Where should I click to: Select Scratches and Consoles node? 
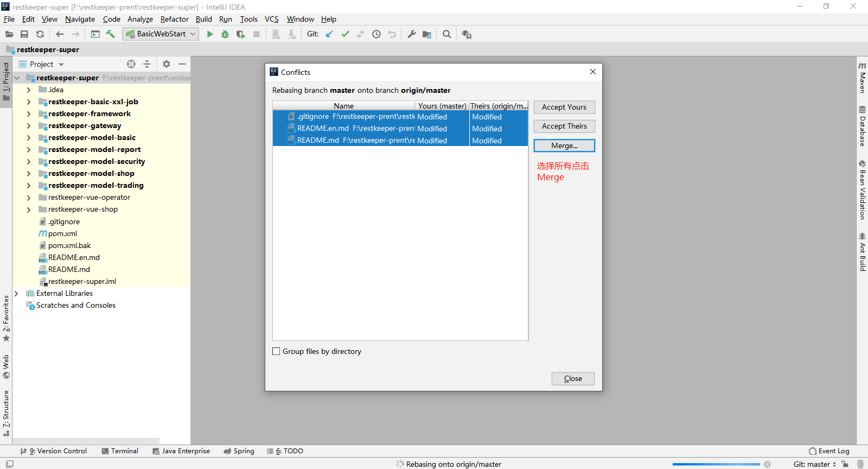pos(75,305)
